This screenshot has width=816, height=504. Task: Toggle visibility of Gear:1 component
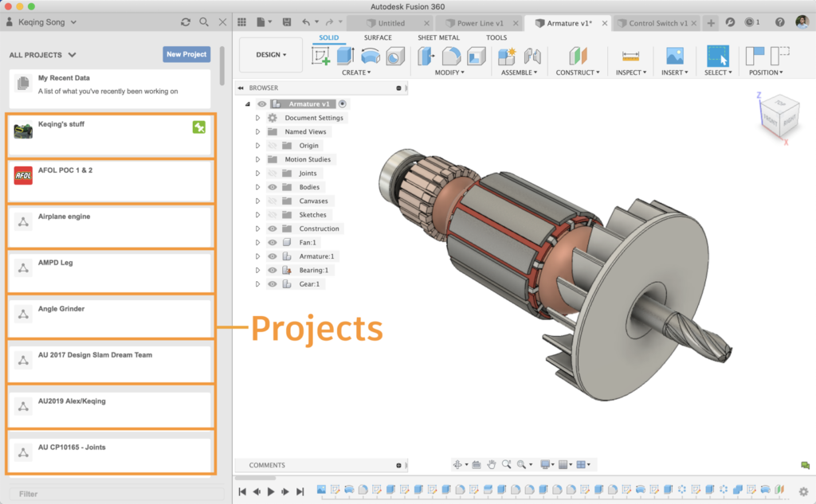pos(273,284)
